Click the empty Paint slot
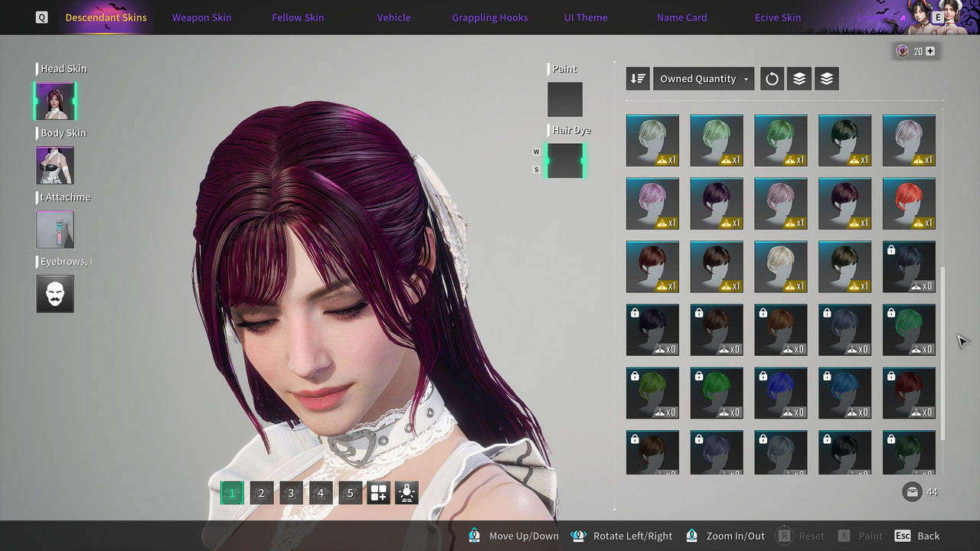Screen dimensions: 980x551 click(565, 99)
